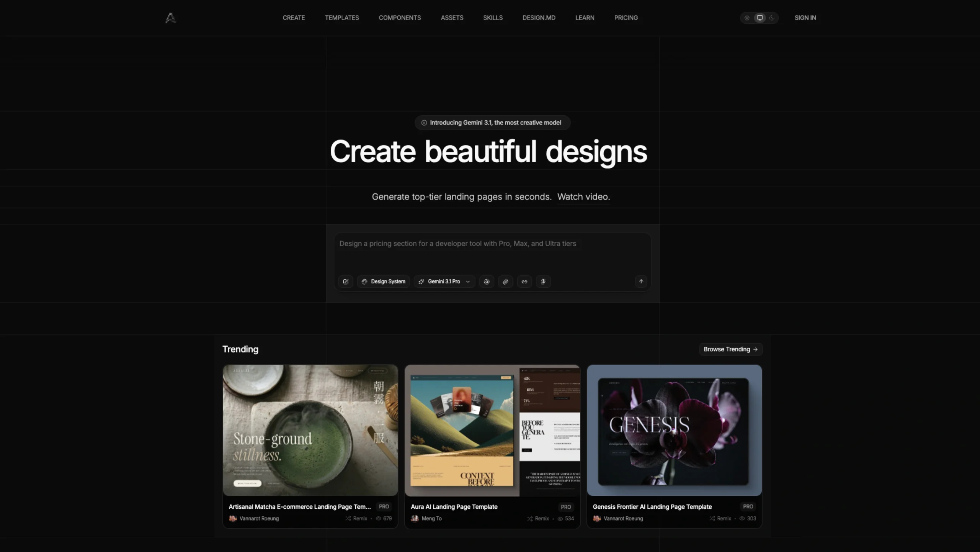Expand the Gemini 3.1 Pro model dropdown
The image size is (980, 552).
tap(444, 282)
